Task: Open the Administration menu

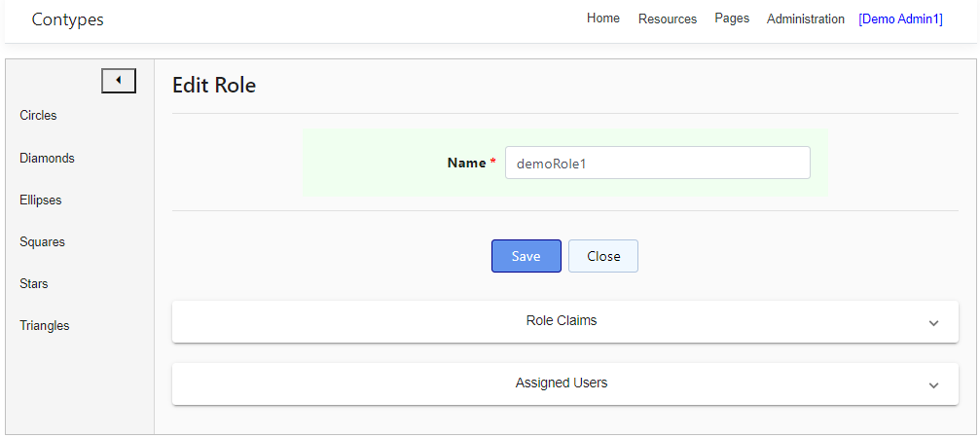Action: [806, 19]
